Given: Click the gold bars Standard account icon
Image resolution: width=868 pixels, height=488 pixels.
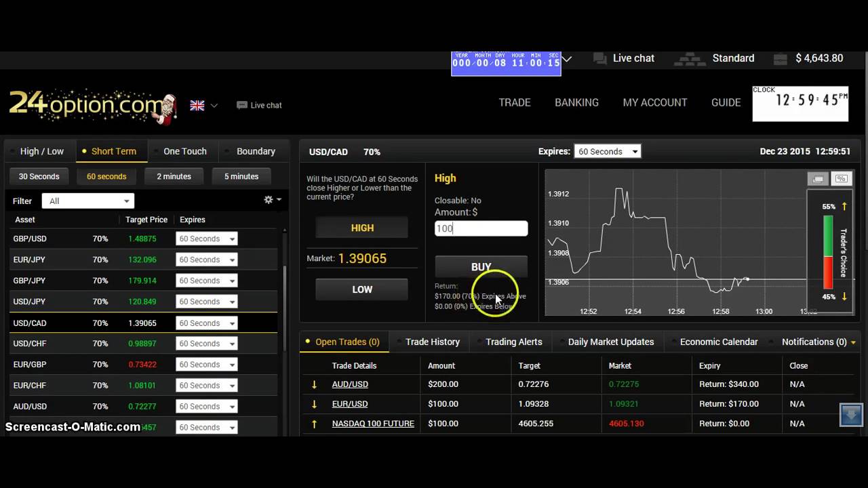Looking at the screenshot, I should [689, 59].
